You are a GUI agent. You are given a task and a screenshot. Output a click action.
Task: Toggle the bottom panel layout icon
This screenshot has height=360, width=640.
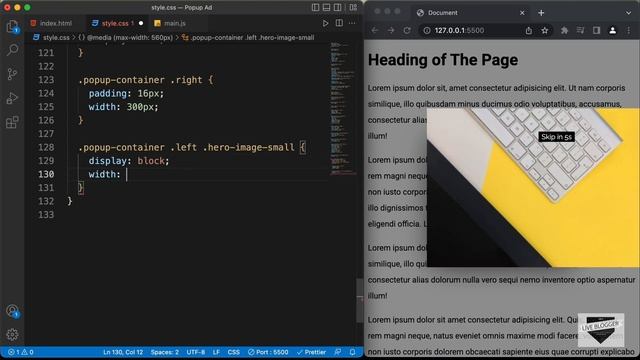point(327,7)
